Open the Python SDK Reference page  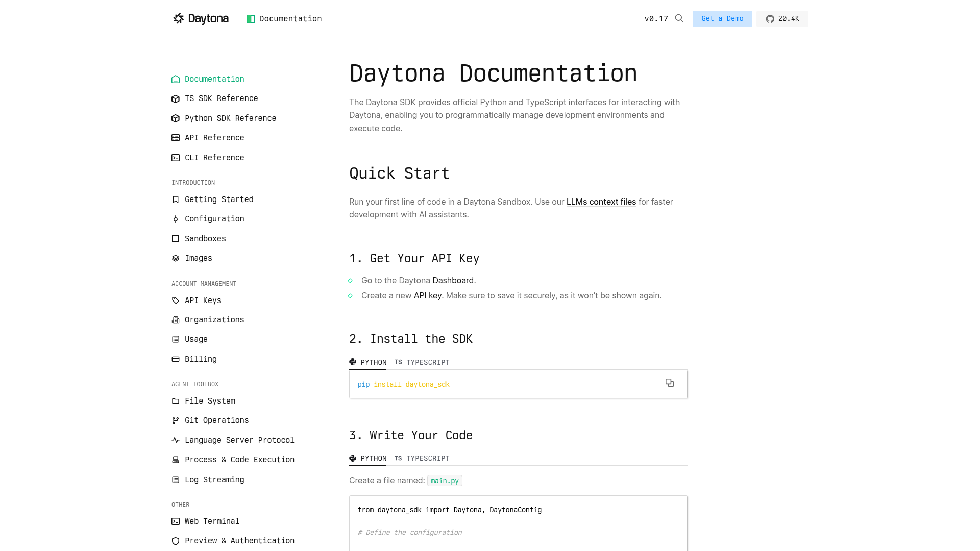(230, 118)
